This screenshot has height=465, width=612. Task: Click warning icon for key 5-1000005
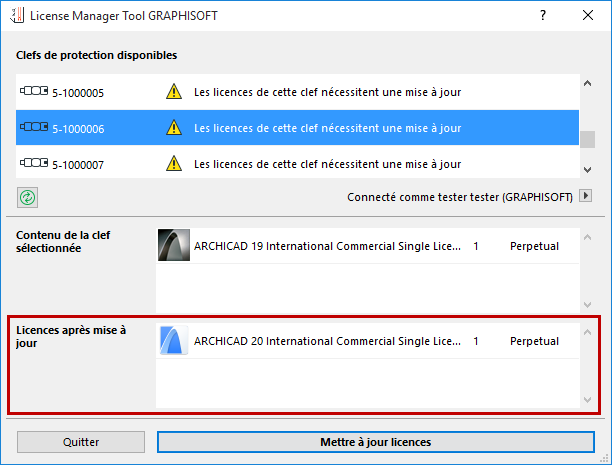(x=174, y=92)
